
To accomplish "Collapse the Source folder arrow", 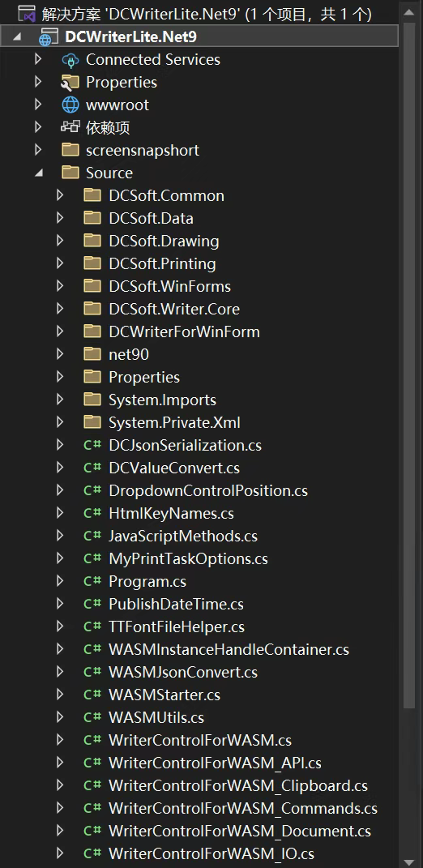I will click(39, 173).
